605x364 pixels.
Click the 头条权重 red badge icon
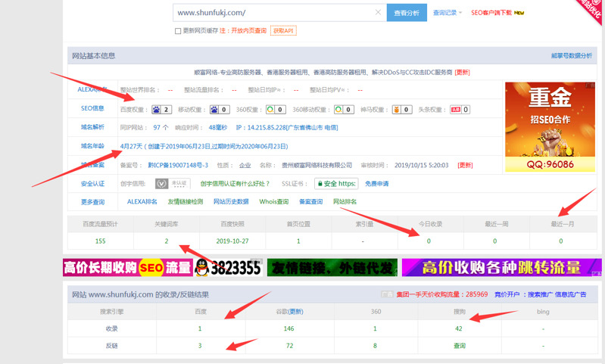pos(460,110)
